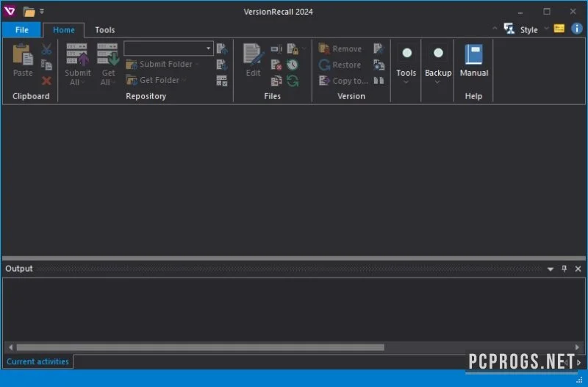The width and height of the screenshot is (588, 387).
Task: Click the Get All server icon
Action: (108, 54)
